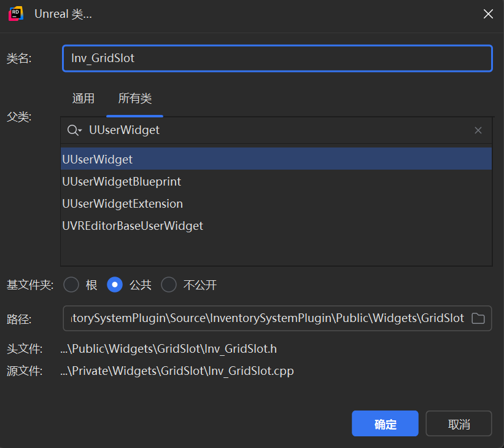This screenshot has width=504, height=448.
Task: Confirm with the 确定 button
Action: coord(385,423)
